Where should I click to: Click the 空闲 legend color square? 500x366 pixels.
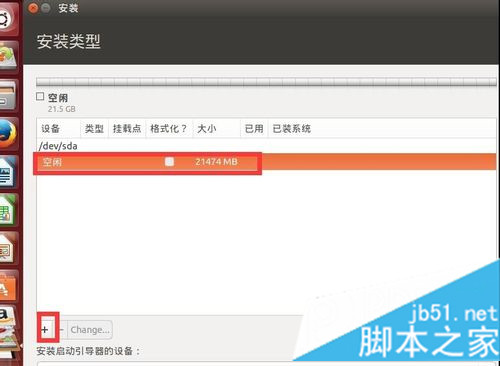click(40, 96)
